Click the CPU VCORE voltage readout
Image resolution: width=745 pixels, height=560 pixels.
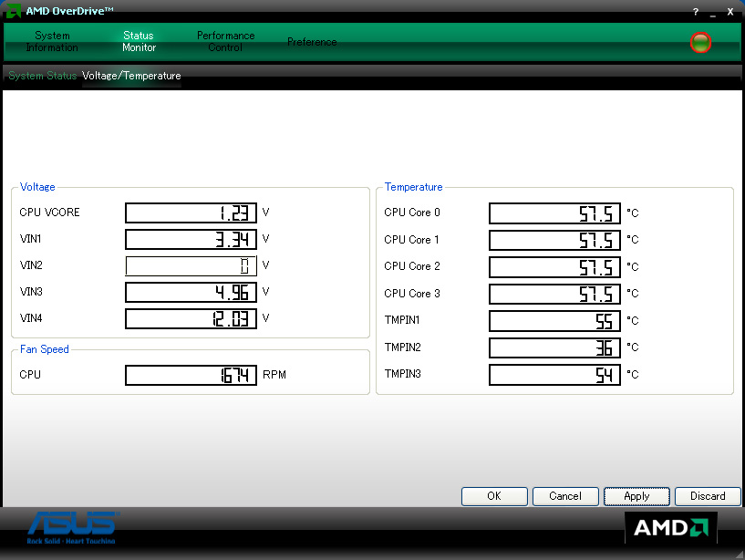[191, 213]
